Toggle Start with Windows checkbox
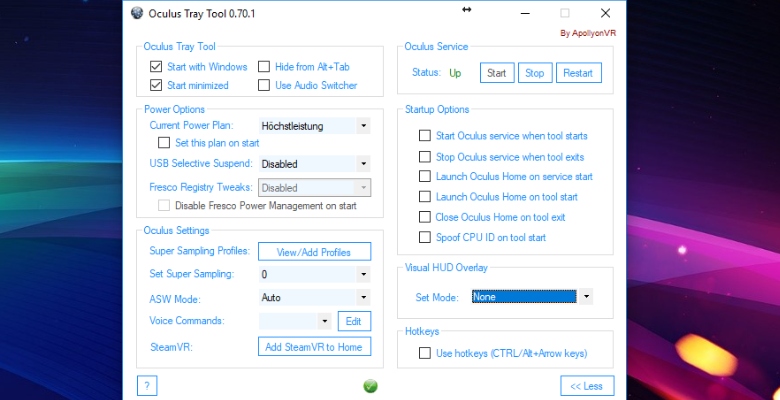 point(156,67)
